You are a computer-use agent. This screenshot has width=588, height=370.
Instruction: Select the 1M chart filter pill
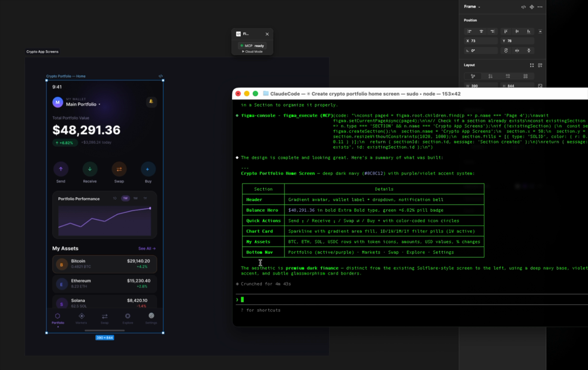coord(135,198)
